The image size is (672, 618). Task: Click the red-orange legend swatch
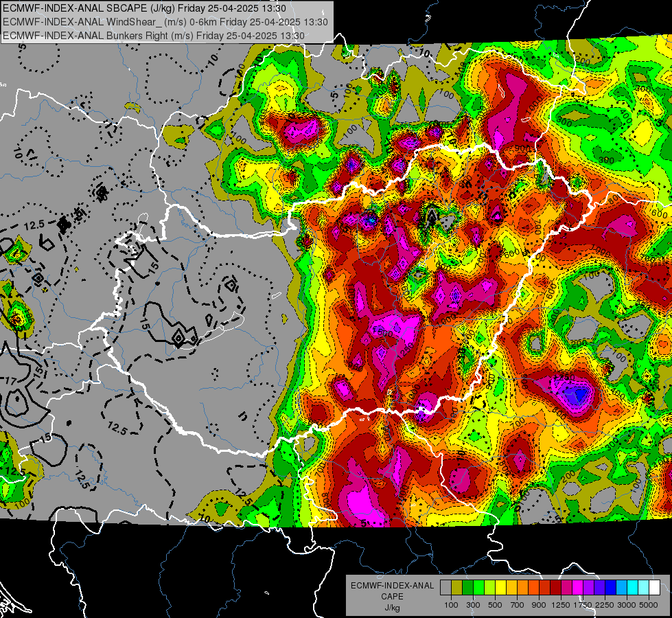[533, 588]
